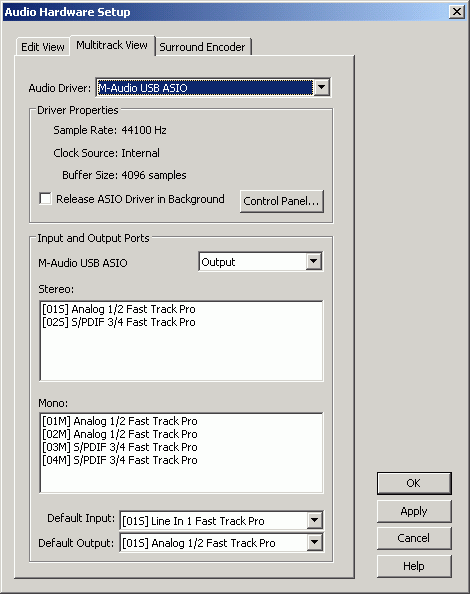Open the ASIO Control Panel
Screen dimensions: 470x594
tap(281, 201)
